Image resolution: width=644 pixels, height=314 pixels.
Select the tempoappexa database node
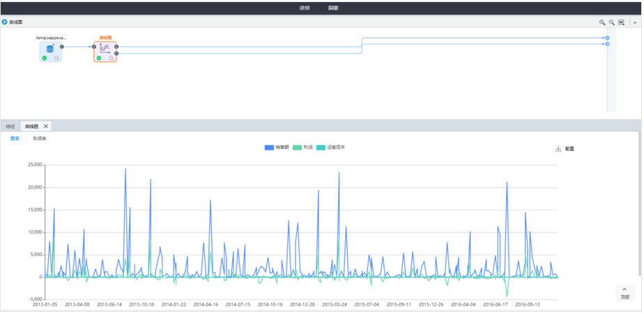(x=50, y=52)
